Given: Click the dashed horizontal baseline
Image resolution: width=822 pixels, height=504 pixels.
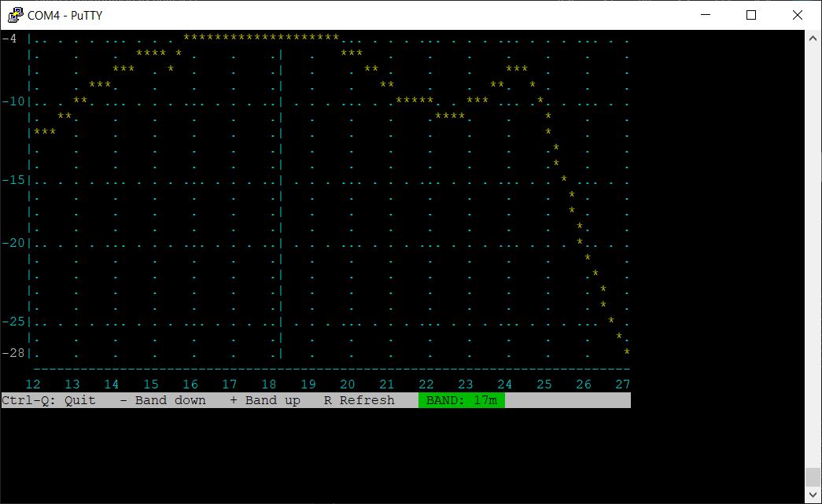Looking at the screenshot, I should (330, 368).
